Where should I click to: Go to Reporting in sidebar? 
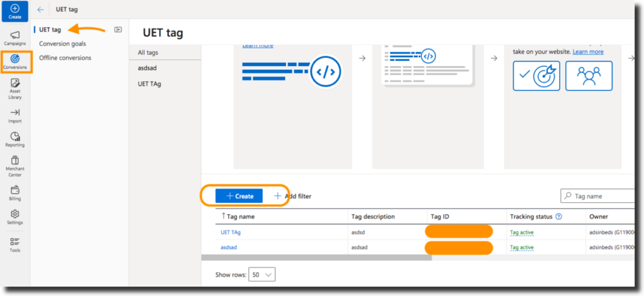14,140
